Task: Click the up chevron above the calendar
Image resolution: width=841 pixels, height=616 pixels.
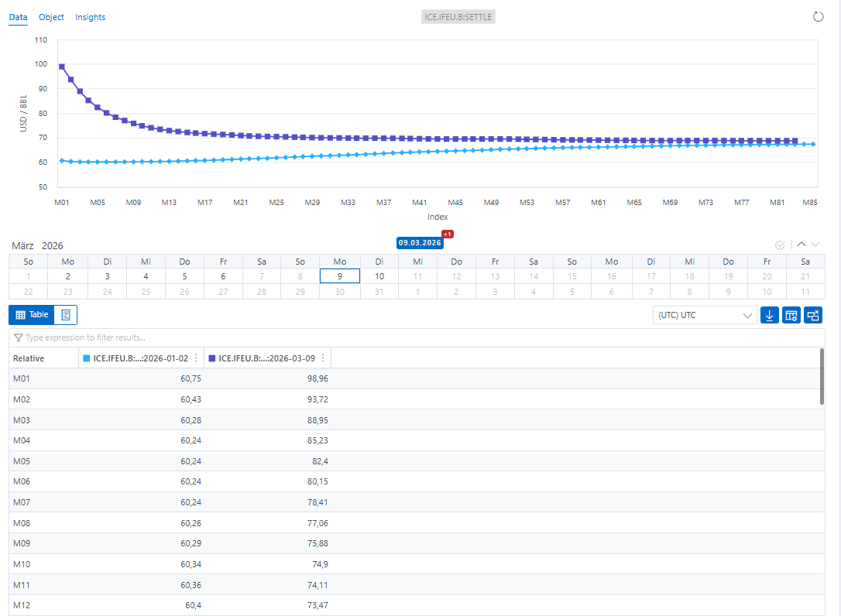Action: [802, 245]
